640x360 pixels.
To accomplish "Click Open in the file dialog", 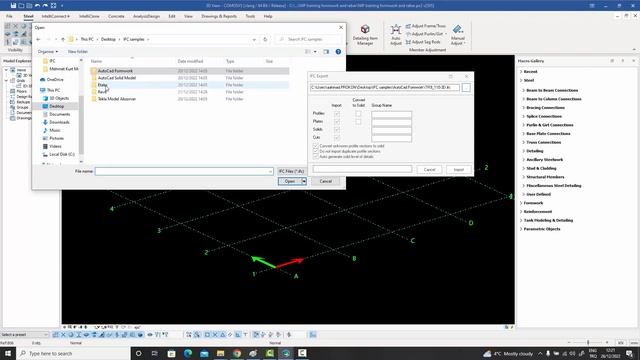I will click(290, 181).
